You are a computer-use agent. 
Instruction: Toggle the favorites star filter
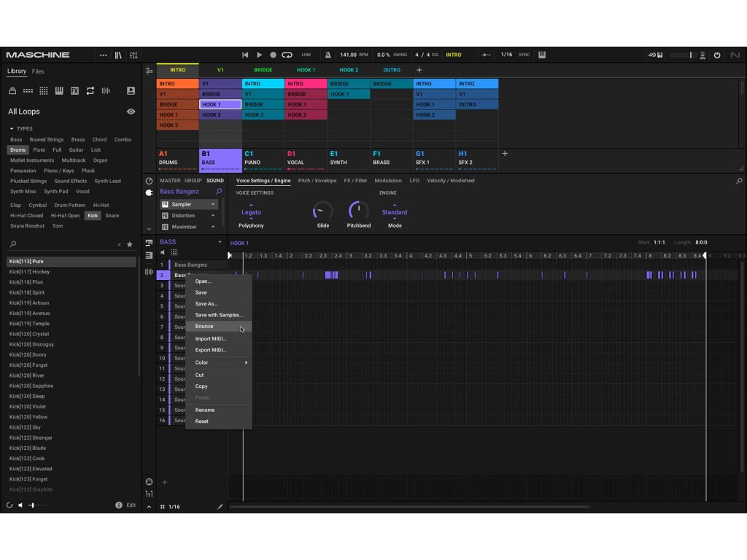(x=130, y=244)
